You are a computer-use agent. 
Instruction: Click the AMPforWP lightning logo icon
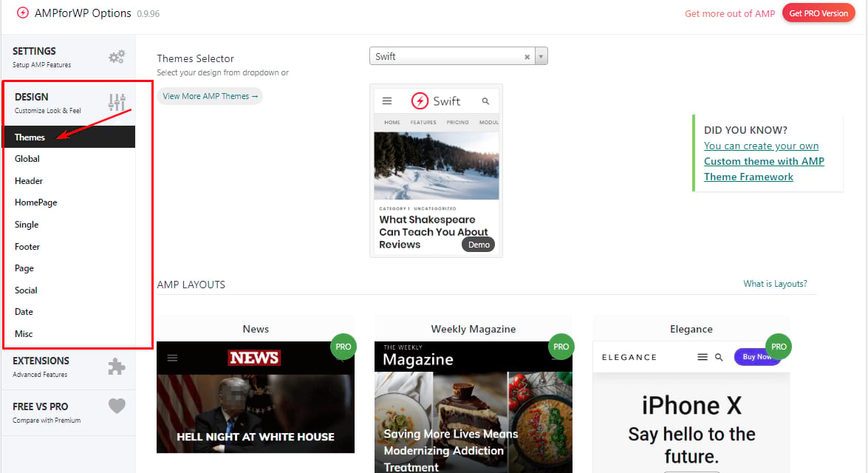tap(23, 13)
